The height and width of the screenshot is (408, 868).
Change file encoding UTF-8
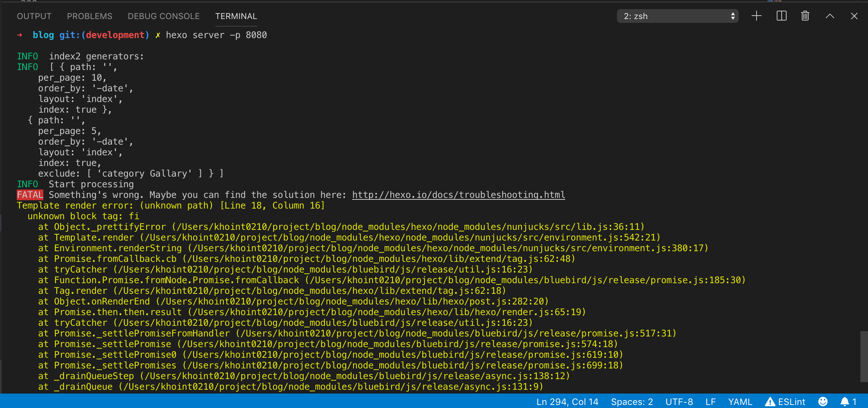[x=679, y=402]
